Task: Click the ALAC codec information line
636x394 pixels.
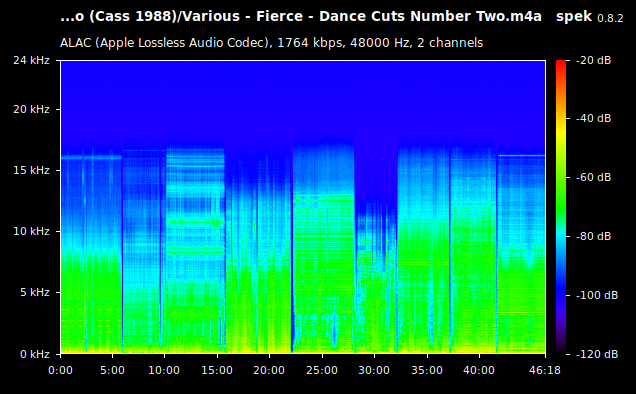Action: tap(271, 43)
